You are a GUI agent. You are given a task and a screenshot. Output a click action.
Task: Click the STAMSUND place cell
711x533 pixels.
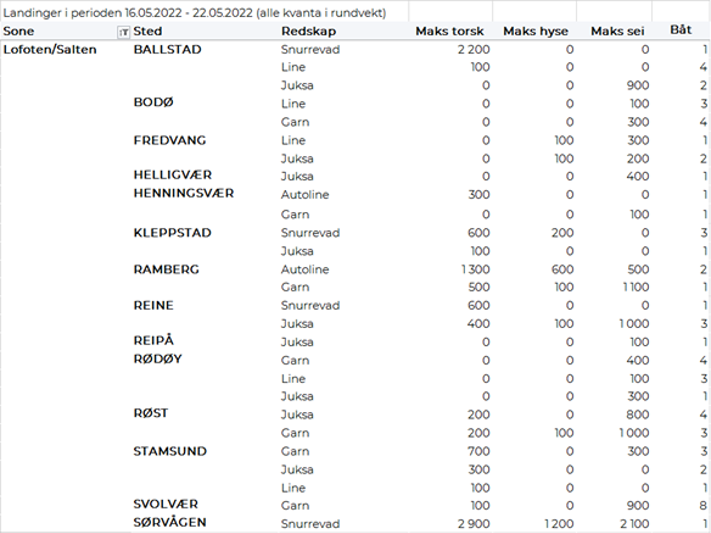(x=170, y=451)
